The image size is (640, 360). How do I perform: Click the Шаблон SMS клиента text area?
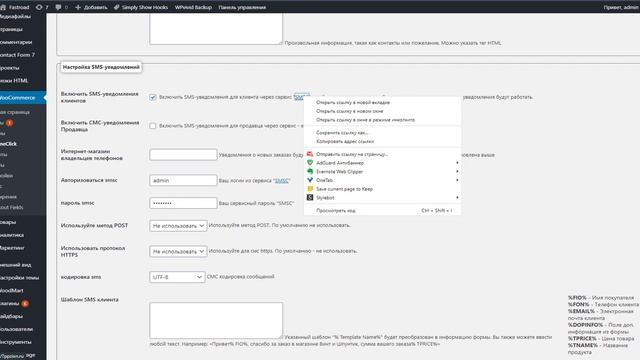pyautogui.click(x=216, y=320)
